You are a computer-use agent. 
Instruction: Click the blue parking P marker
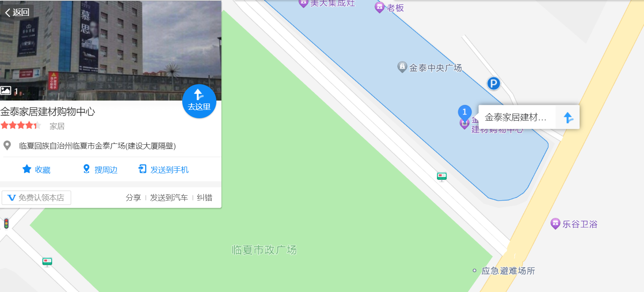(493, 83)
